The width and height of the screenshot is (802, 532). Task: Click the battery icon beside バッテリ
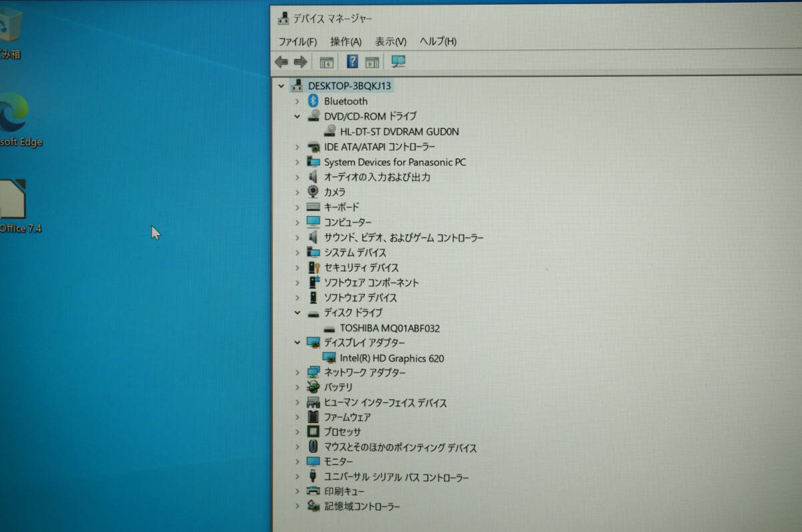point(313,387)
